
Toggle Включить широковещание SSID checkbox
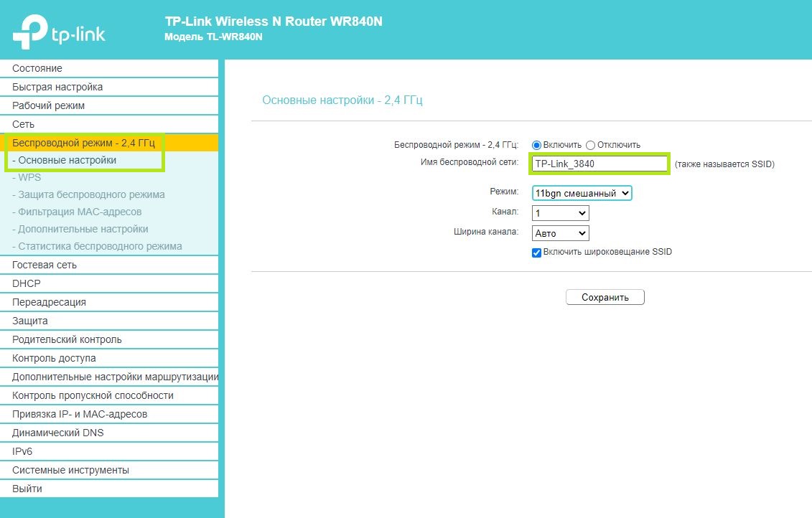[536, 253]
